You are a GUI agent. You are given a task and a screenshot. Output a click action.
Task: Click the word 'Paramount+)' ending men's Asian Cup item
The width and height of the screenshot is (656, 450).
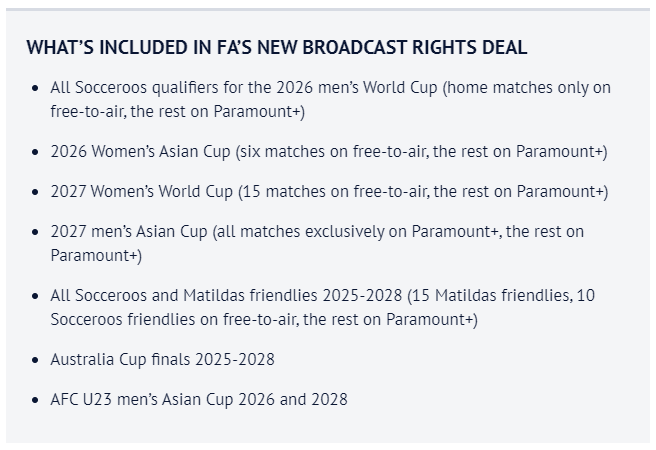click(x=96, y=256)
